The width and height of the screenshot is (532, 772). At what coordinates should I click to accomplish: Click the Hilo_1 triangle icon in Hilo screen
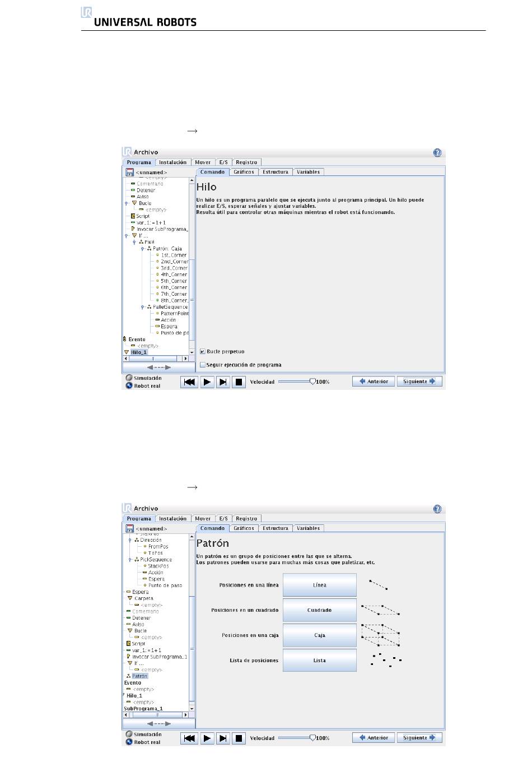(x=127, y=352)
